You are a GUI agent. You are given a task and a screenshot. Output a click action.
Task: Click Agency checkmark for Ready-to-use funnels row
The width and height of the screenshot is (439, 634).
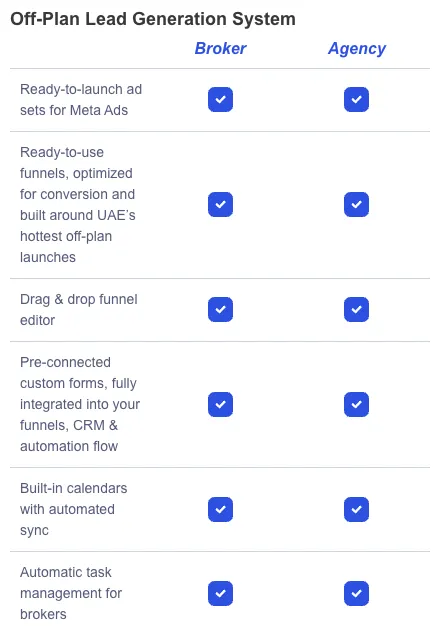pyautogui.click(x=356, y=205)
